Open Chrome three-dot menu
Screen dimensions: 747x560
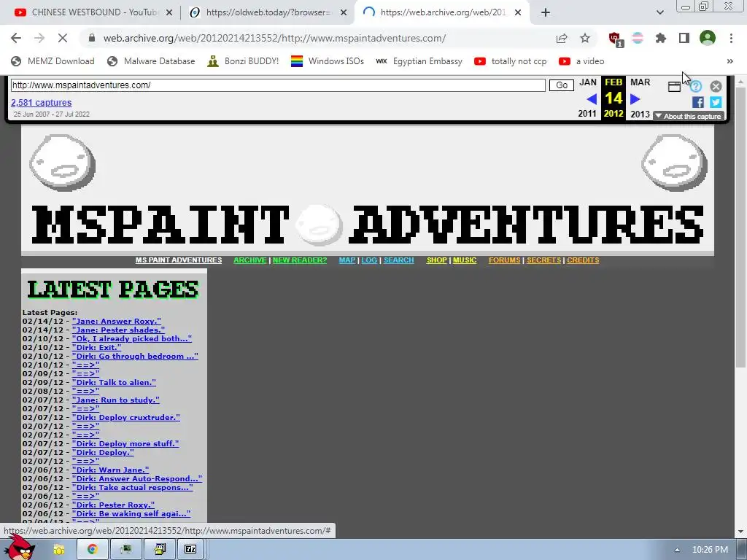tap(731, 38)
